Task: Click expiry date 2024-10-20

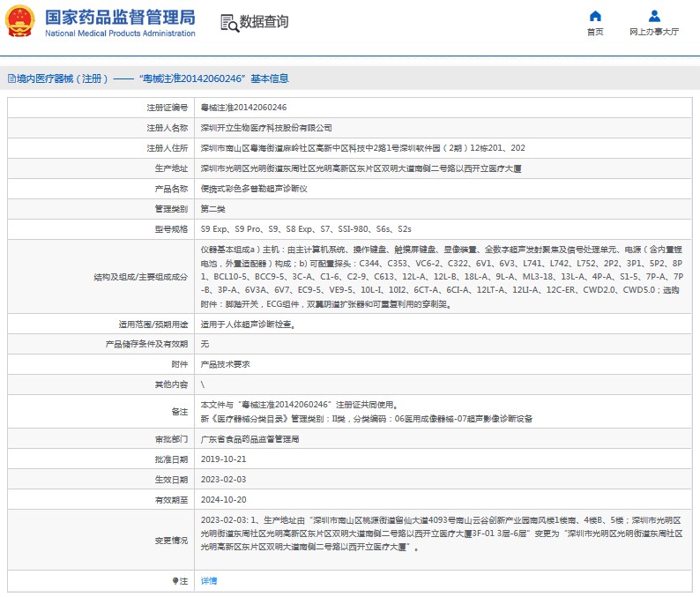Action: (223, 500)
